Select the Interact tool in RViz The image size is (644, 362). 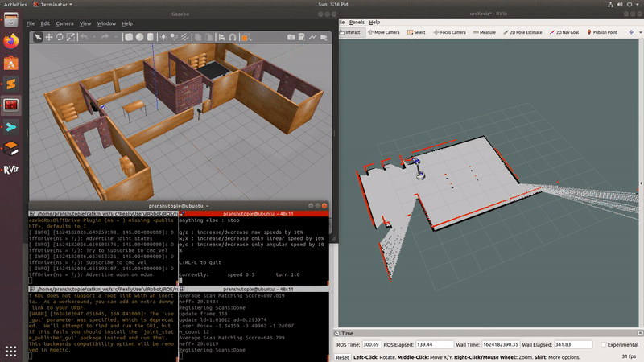[352, 32]
